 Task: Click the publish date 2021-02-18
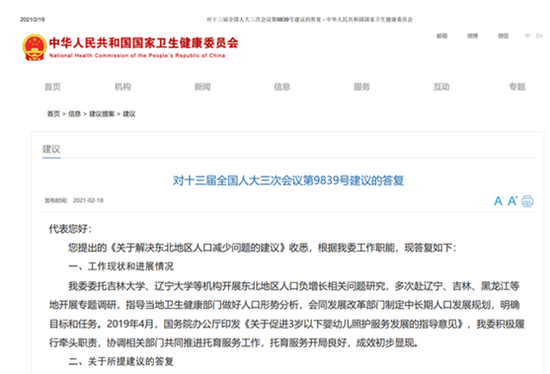point(88,200)
